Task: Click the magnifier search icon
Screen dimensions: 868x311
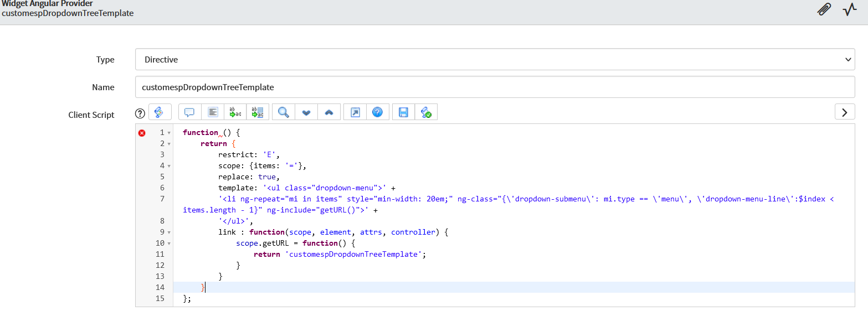Action: pos(284,112)
